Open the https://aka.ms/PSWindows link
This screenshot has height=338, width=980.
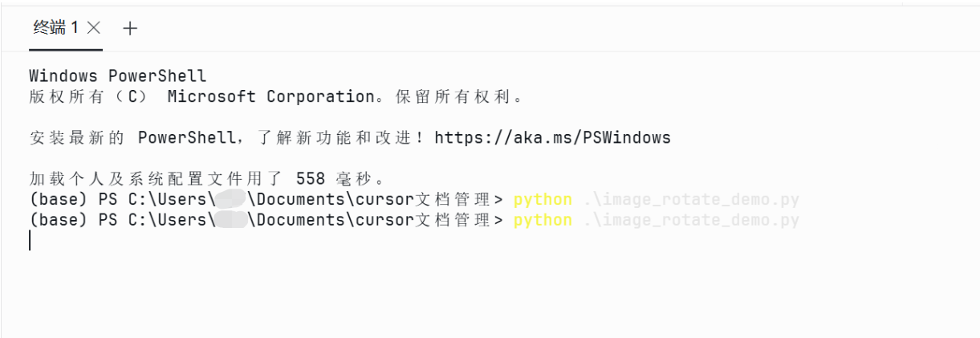[552, 137]
